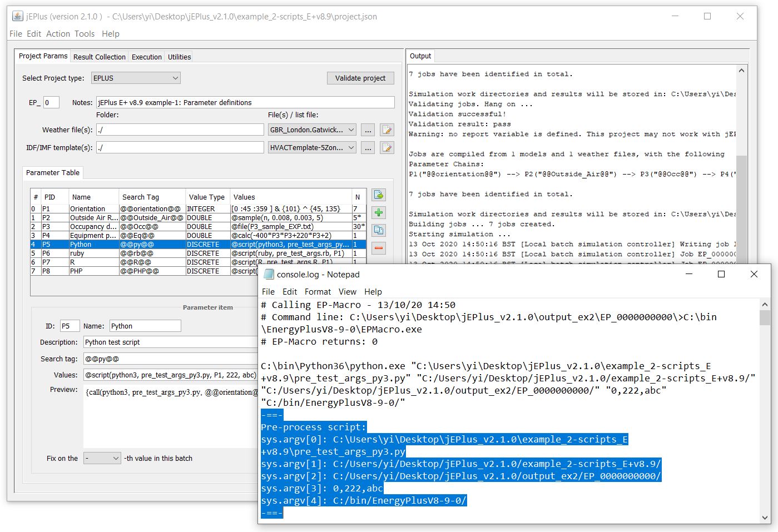Click the Notepad icon in console.log title bar
The height and width of the screenshot is (532, 778).
(269, 274)
